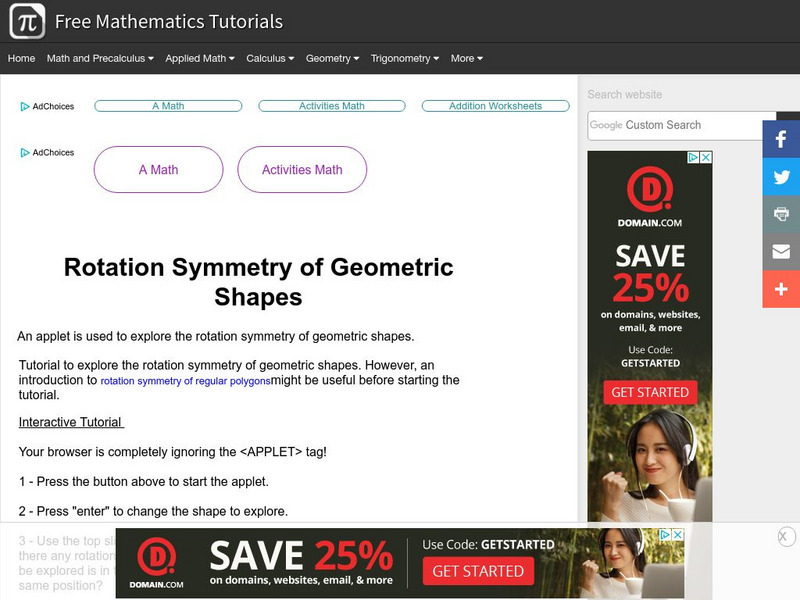Click GET STARTED in bottom banner
Viewport: 800px width, 600px height.
478,571
